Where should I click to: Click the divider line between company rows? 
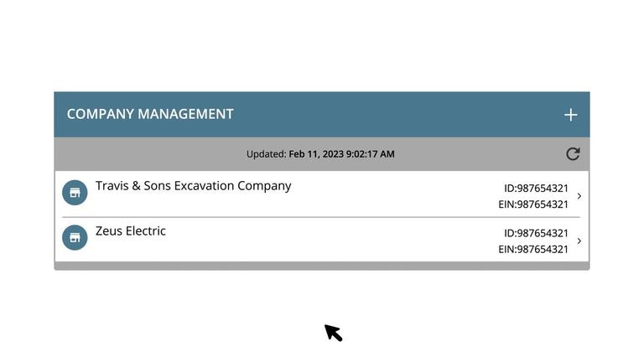pos(322,217)
